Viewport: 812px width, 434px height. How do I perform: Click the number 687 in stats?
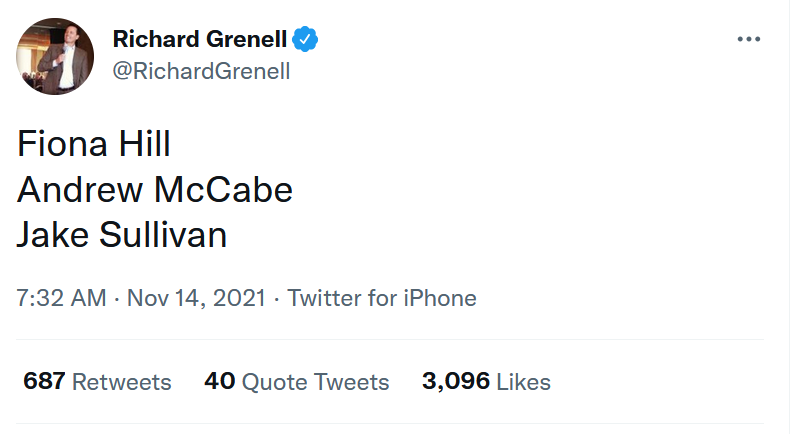point(45,381)
